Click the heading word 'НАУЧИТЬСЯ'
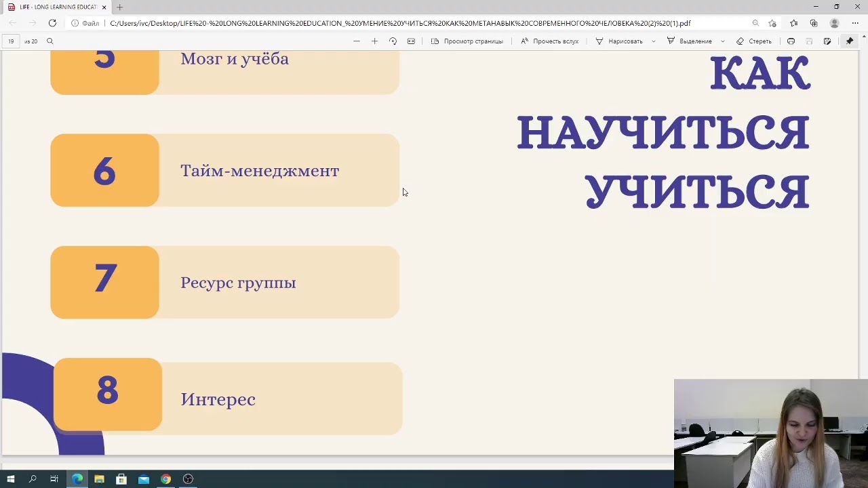The image size is (868, 488). point(663,133)
